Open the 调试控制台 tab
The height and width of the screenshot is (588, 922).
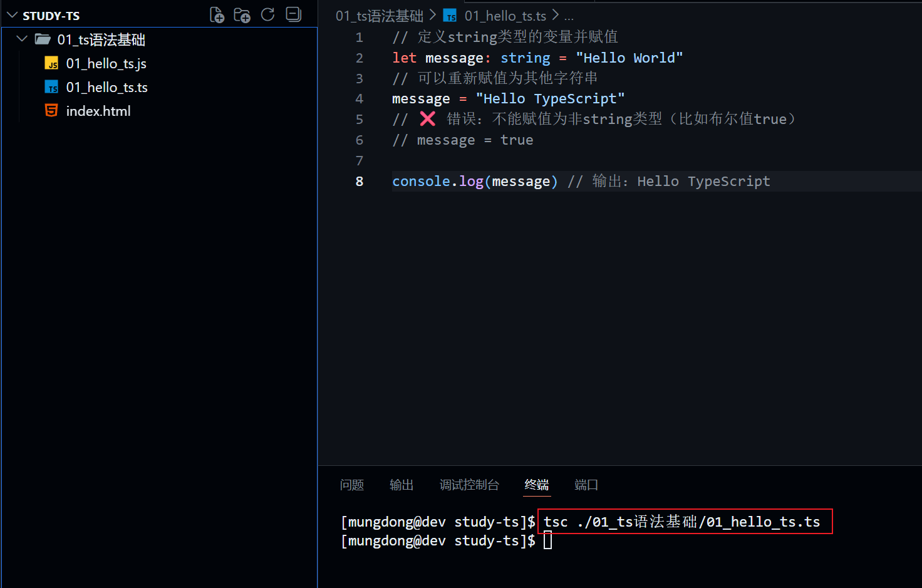[469, 485]
